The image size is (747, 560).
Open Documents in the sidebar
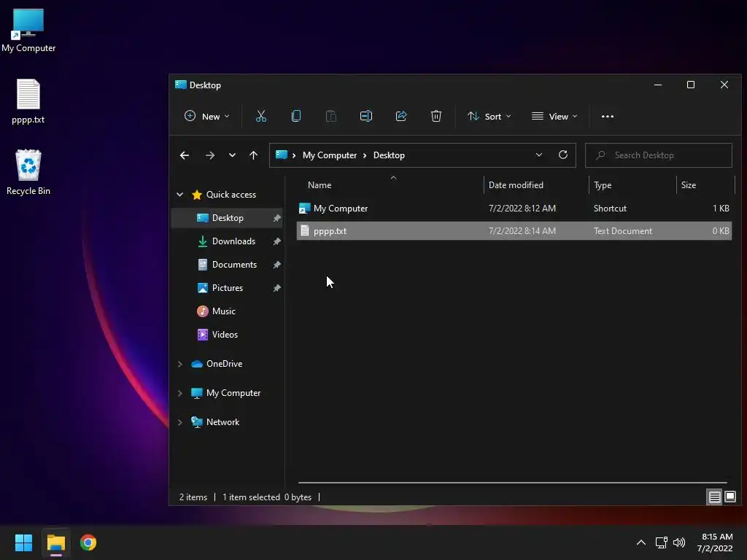(234, 265)
